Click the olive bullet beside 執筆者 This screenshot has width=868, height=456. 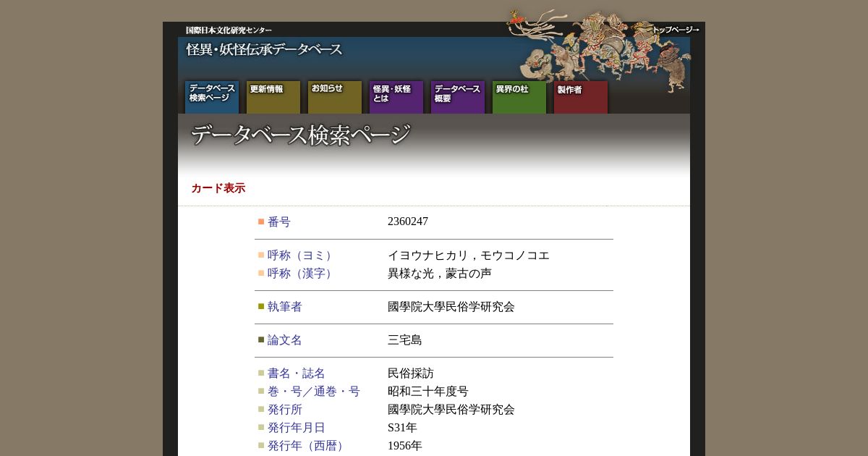261,306
